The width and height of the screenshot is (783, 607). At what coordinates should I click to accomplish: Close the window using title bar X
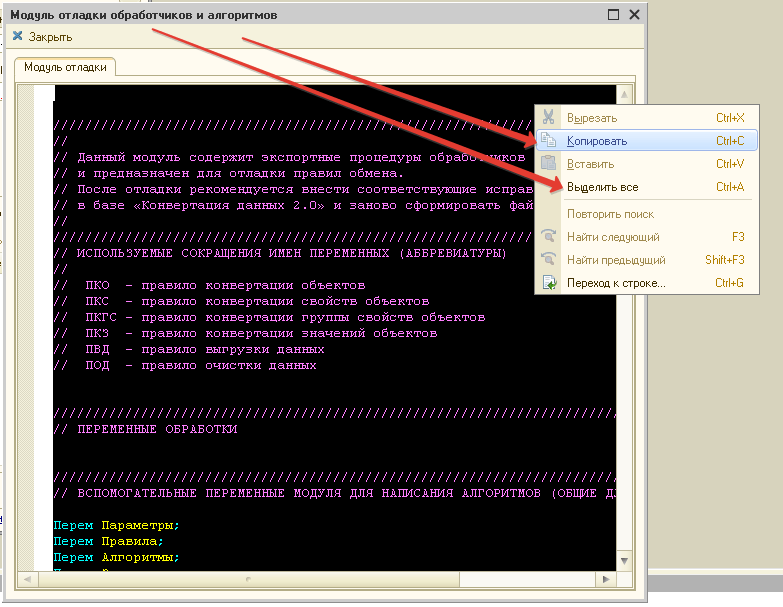pos(634,15)
